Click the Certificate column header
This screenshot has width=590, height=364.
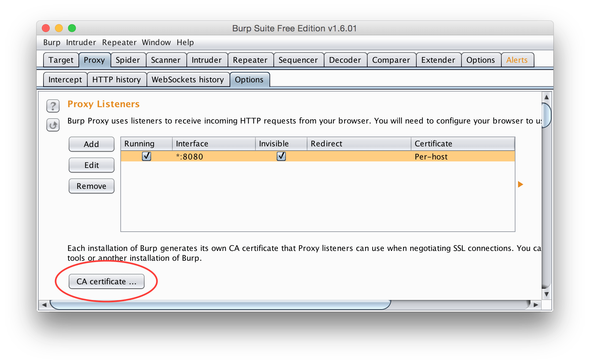click(x=463, y=144)
